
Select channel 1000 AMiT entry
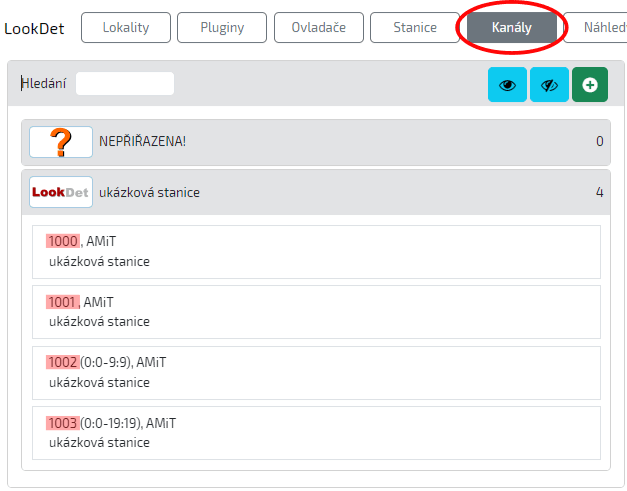point(316,251)
